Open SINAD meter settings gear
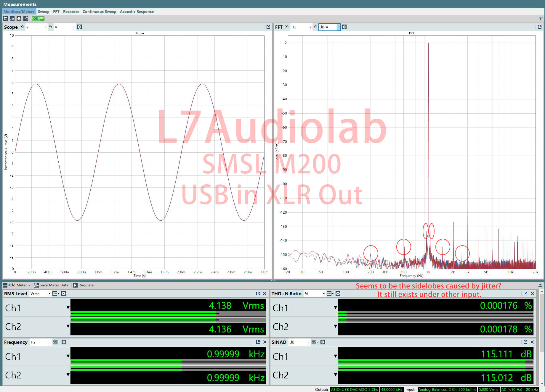This screenshot has height=392, width=545. [x=323, y=342]
